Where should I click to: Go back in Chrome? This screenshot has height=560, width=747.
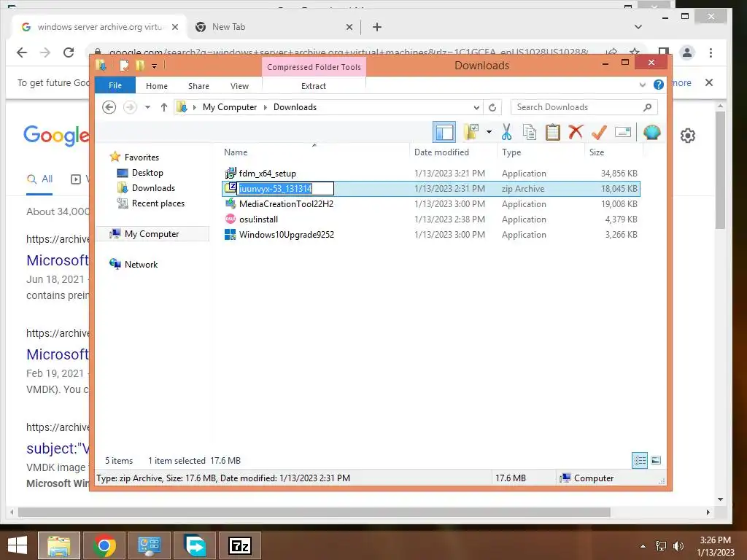(22, 52)
